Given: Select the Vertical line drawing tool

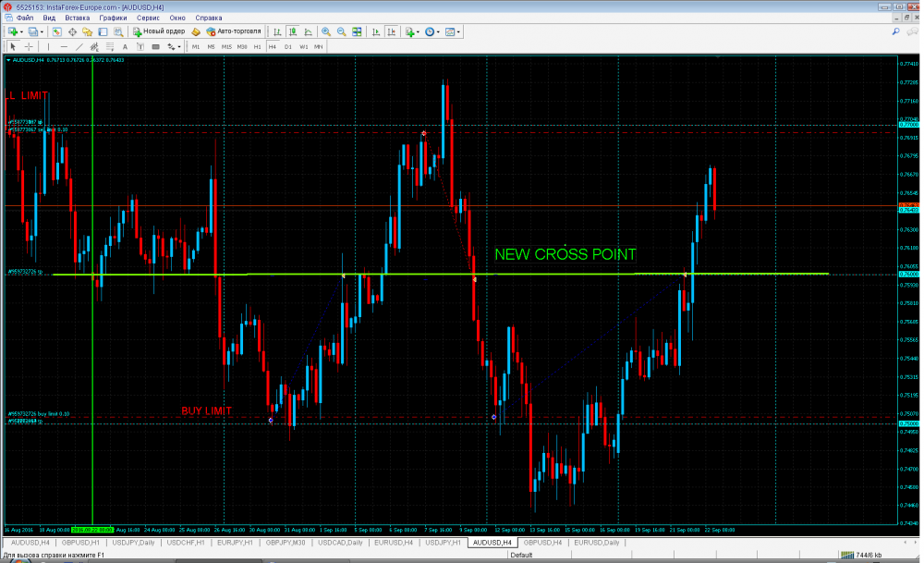Looking at the screenshot, I should point(48,46).
